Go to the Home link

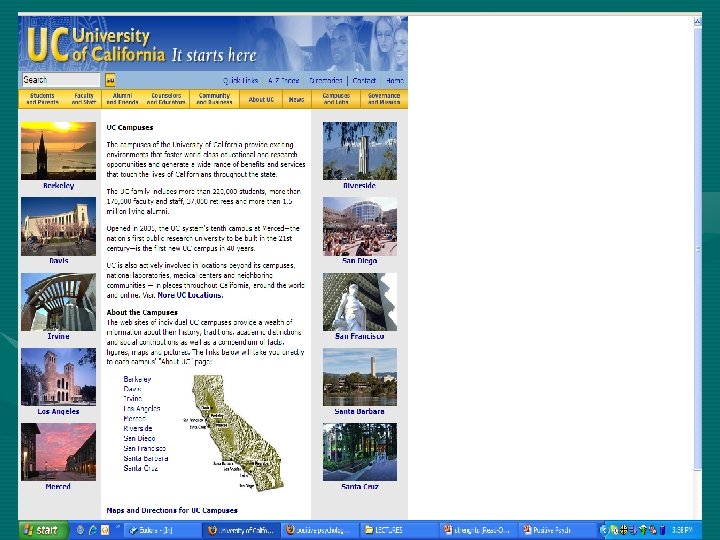pos(394,80)
